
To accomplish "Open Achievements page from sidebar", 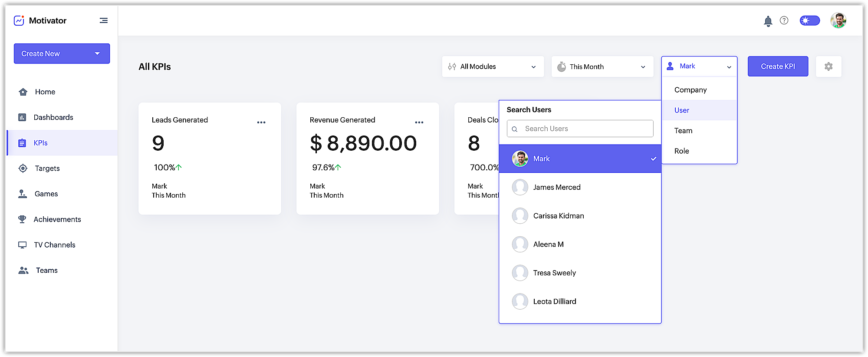I will 57,219.
